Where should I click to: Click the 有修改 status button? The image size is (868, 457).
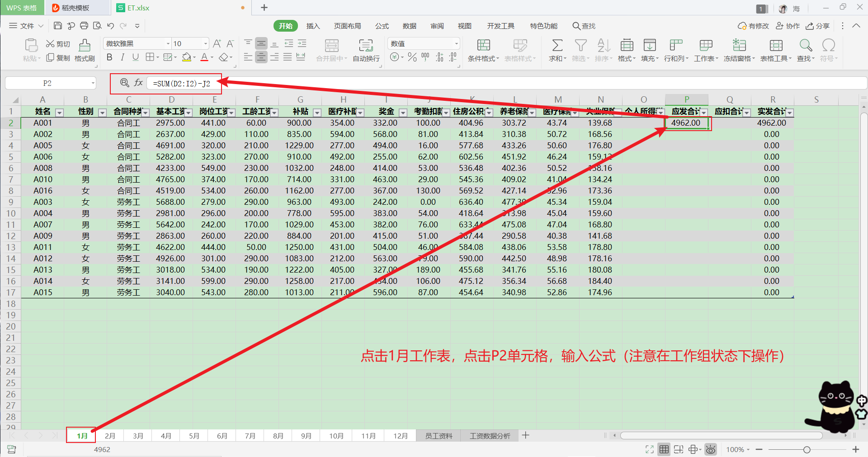click(x=753, y=26)
